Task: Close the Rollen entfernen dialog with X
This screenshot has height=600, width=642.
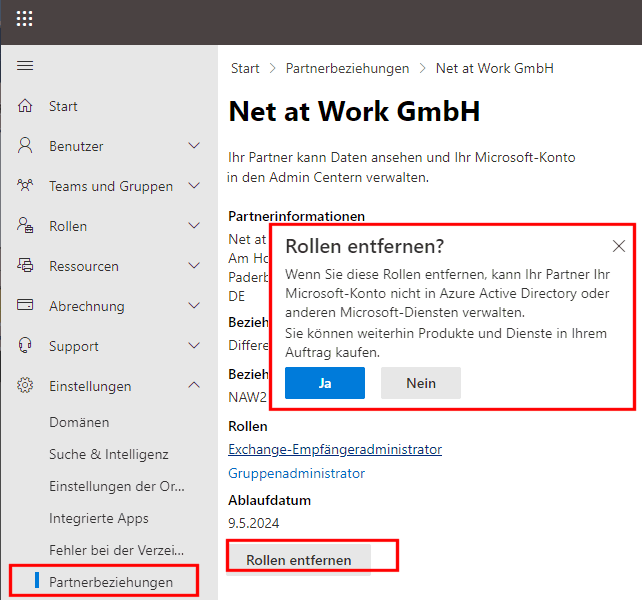Action: [619, 246]
